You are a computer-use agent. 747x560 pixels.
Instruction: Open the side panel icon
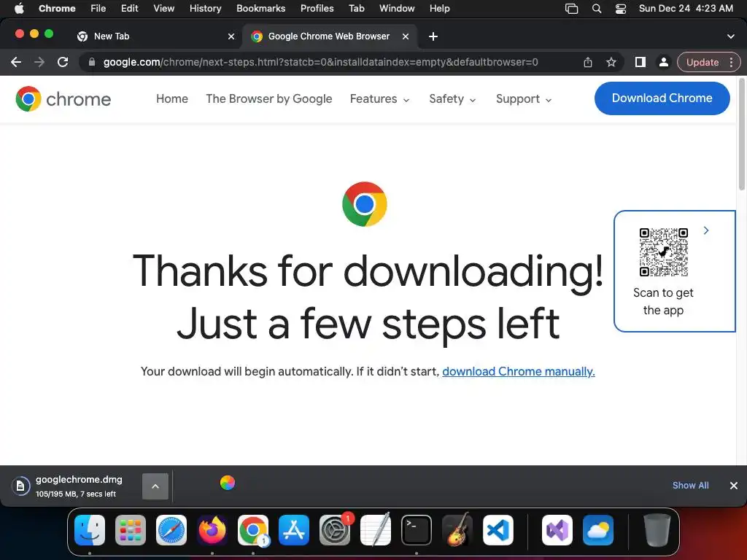coord(640,62)
